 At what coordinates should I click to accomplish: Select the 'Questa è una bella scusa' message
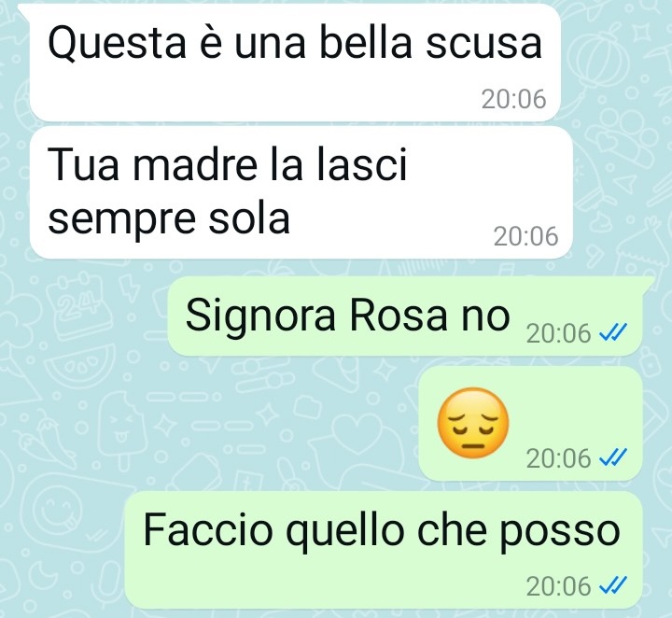[295, 63]
